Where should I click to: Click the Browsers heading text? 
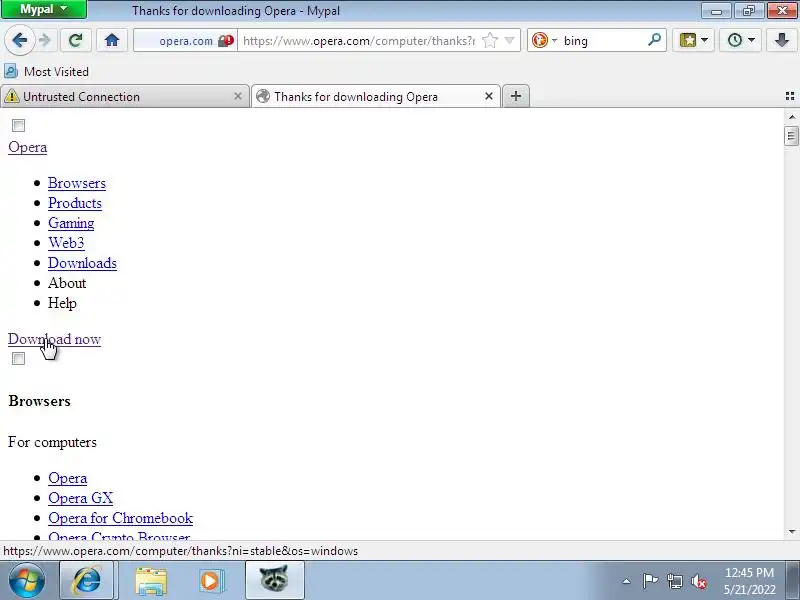(39, 401)
